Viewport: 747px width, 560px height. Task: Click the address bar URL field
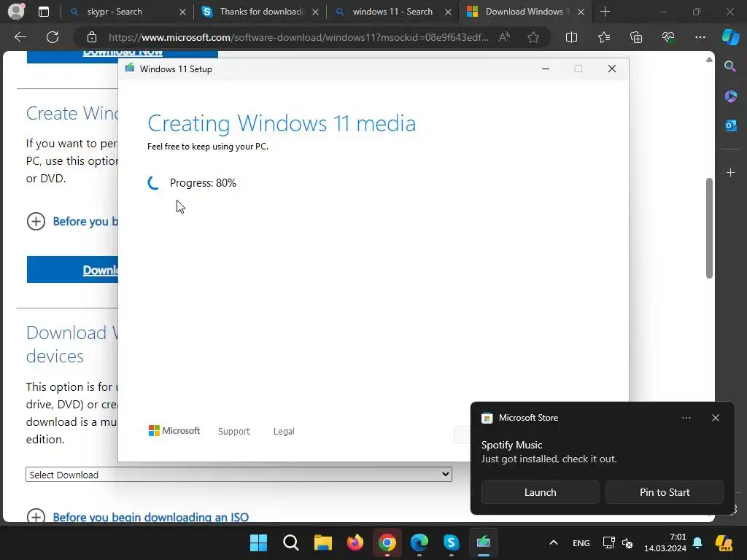tap(298, 37)
